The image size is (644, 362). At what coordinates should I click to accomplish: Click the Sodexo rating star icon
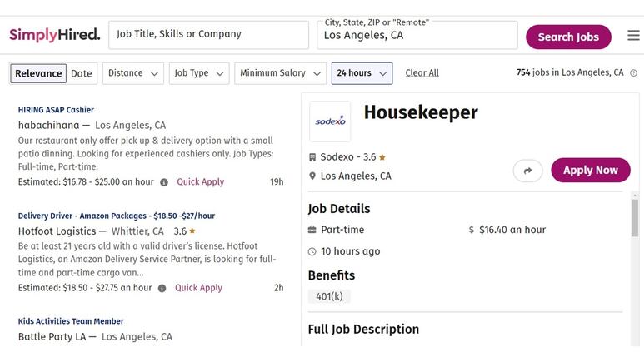pos(382,157)
